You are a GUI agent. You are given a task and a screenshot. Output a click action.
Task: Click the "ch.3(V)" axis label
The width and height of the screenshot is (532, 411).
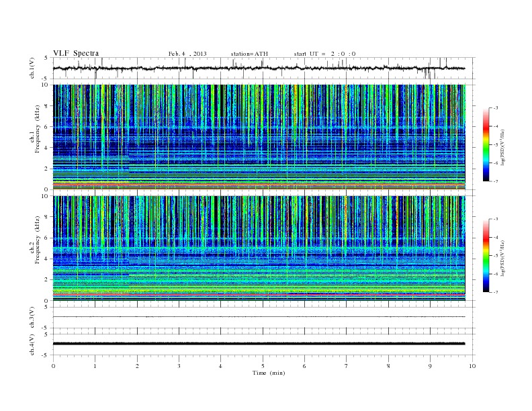pos(32,318)
